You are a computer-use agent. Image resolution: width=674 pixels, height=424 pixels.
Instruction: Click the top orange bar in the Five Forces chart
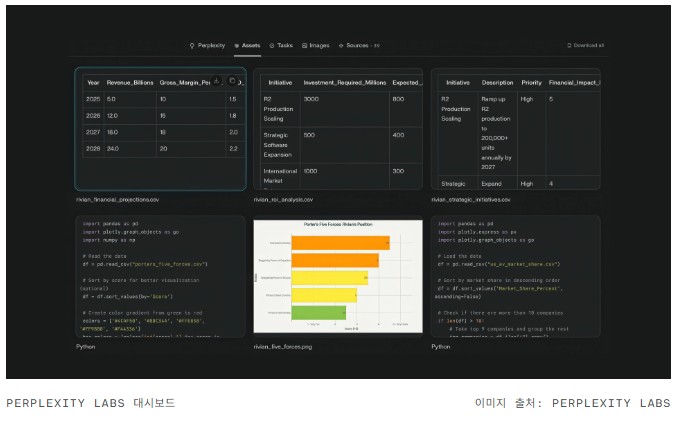click(340, 243)
